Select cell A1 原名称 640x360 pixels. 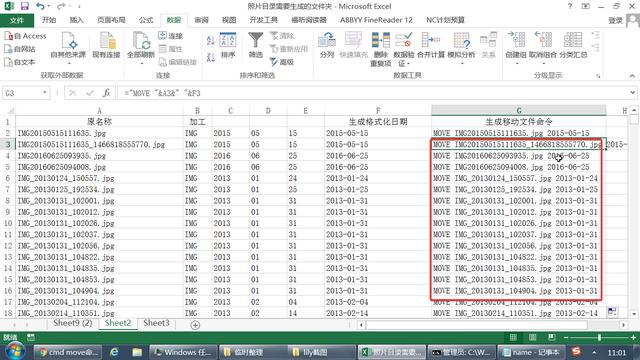[x=99, y=122]
